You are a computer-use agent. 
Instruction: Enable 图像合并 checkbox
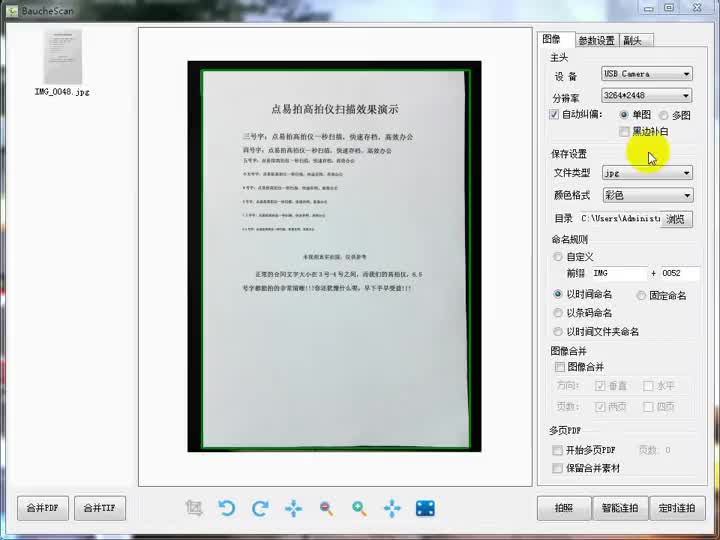(560, 367)
